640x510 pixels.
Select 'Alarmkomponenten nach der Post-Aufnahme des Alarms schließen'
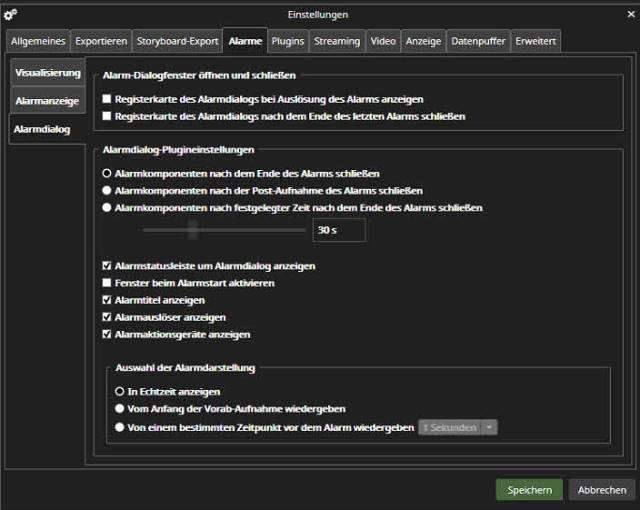point(108,191)
